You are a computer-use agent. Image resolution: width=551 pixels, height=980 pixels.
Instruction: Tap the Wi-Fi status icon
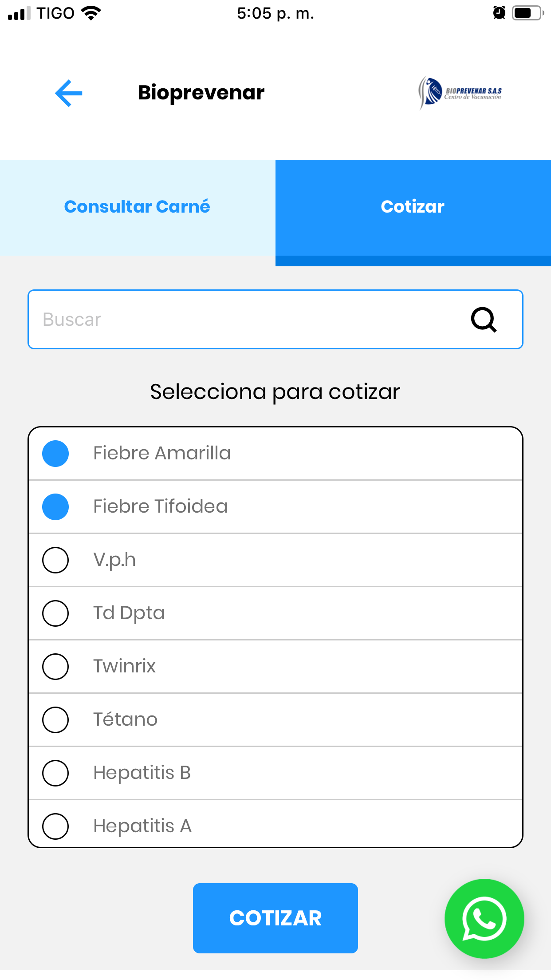[91, 13]
